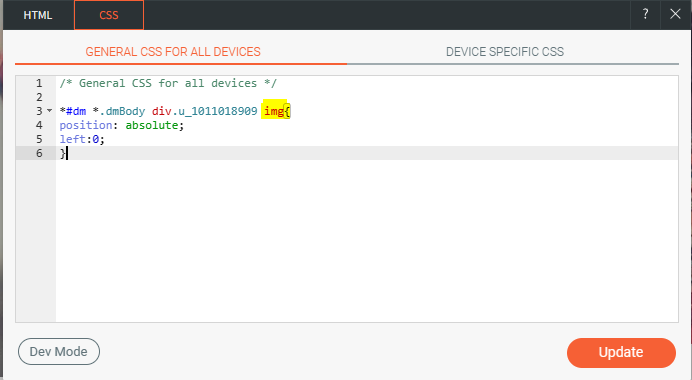Click the comment on line 1
692x380 pixels.
168,83
